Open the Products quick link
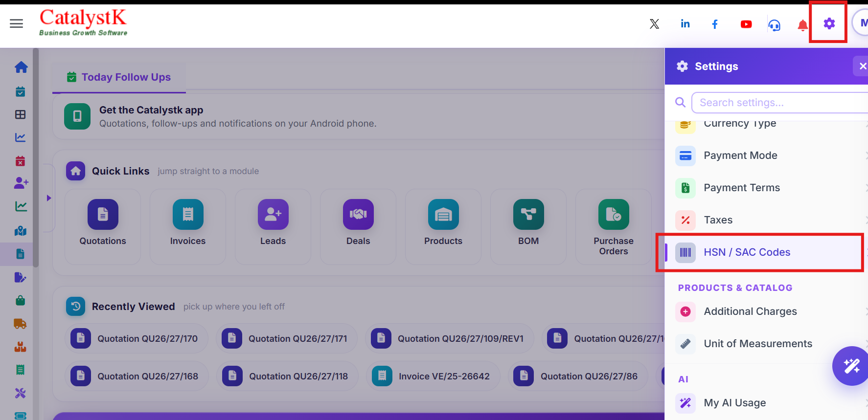 (x=443, y=227)
